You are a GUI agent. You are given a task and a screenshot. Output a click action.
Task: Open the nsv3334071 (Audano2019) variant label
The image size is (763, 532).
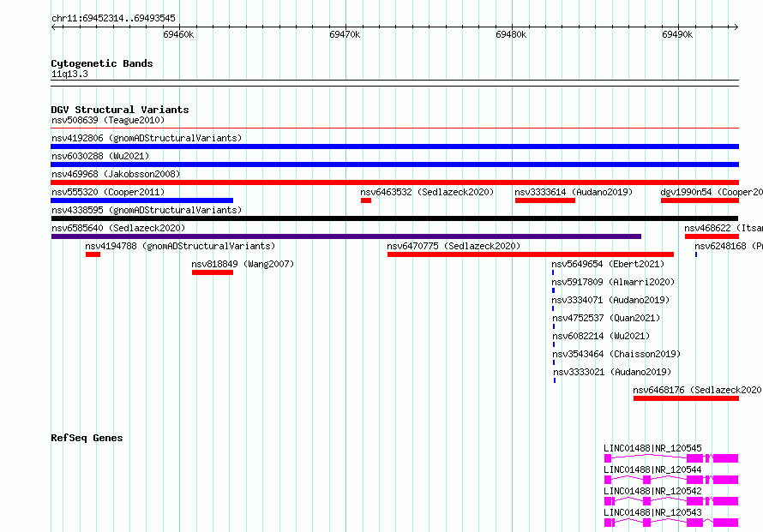click(x=610, y=300)
